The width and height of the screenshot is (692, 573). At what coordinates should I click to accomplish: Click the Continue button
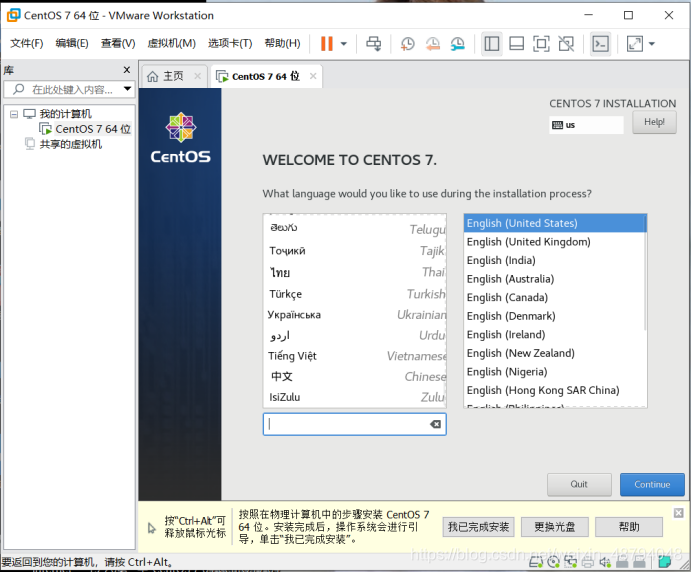(652, 485)
